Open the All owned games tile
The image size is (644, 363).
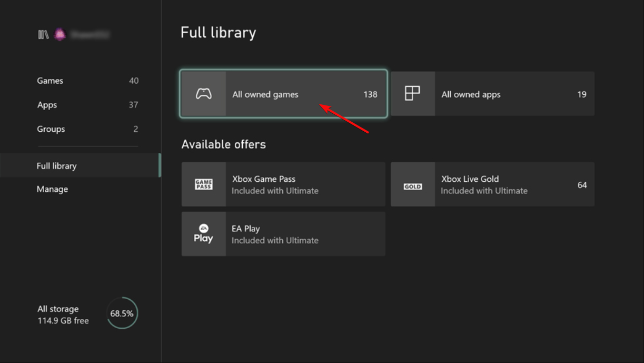pyautogui.click(x=283, y=94)
